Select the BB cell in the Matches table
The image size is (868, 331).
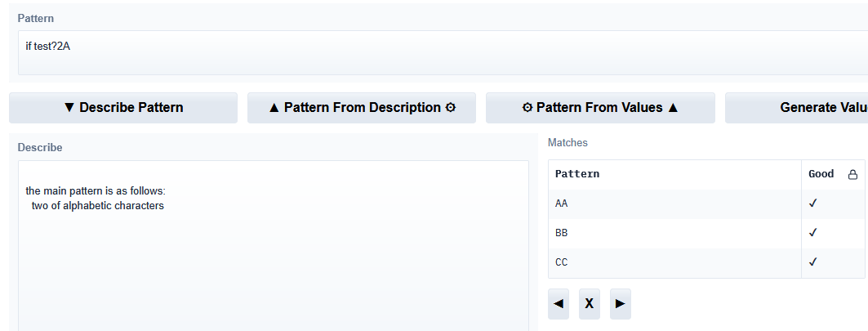tap(674, 233)
